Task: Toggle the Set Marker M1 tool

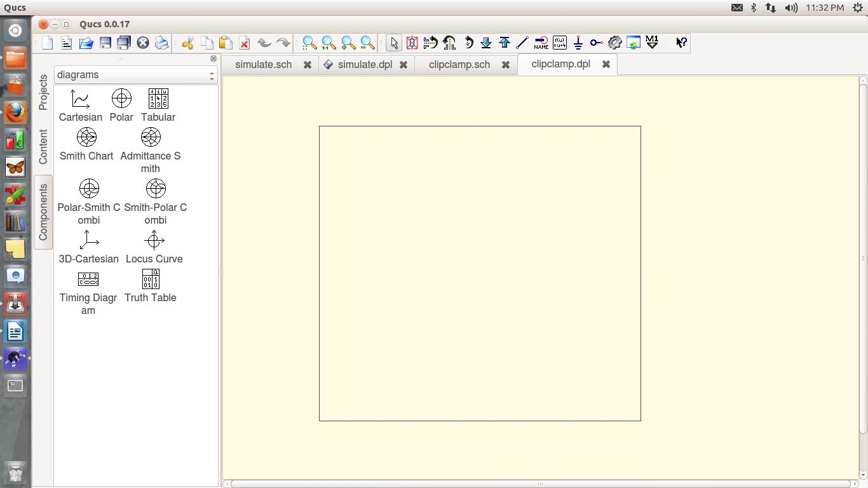Action: pyautogui.click(x=652, y=43)
